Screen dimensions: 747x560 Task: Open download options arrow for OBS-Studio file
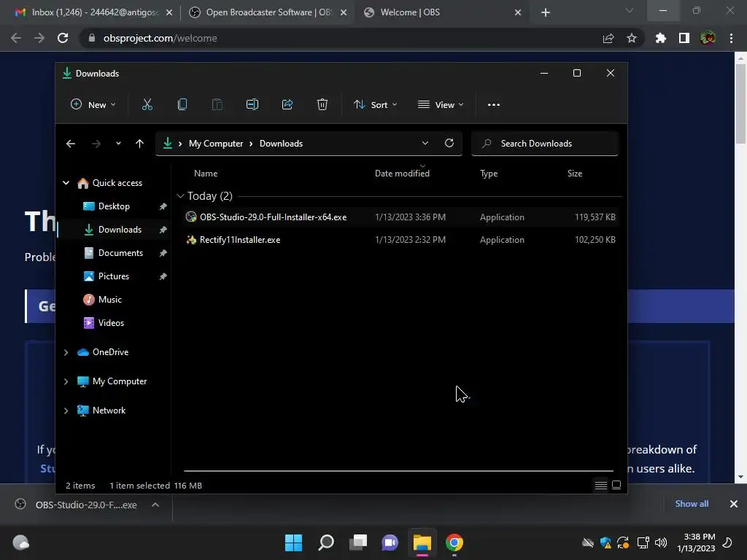pos(155,505)
